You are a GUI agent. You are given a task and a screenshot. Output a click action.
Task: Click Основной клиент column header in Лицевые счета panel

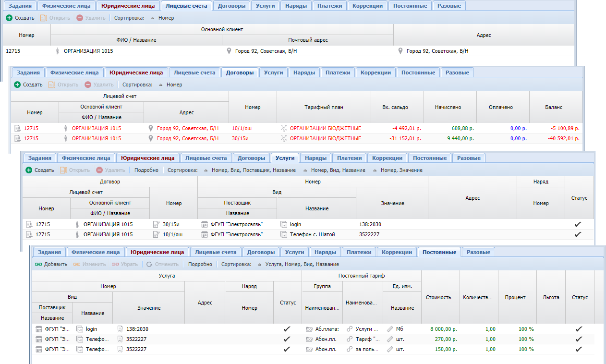[222, 29]
